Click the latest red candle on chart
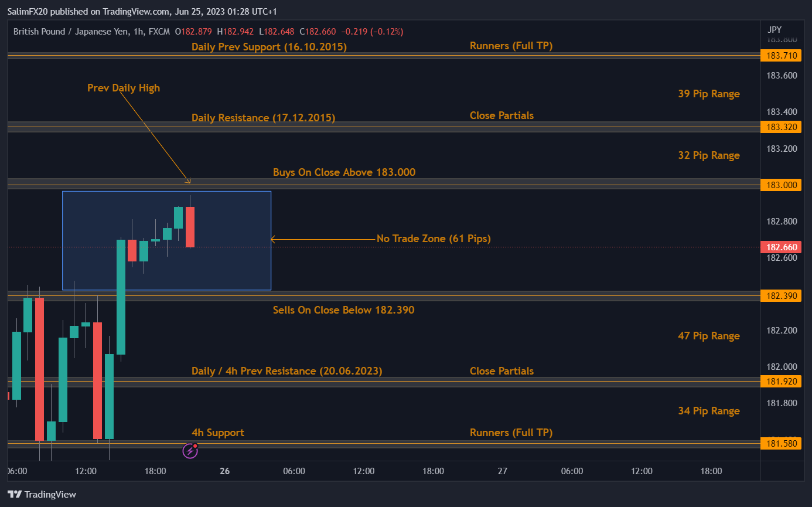 tap(190, 227)
